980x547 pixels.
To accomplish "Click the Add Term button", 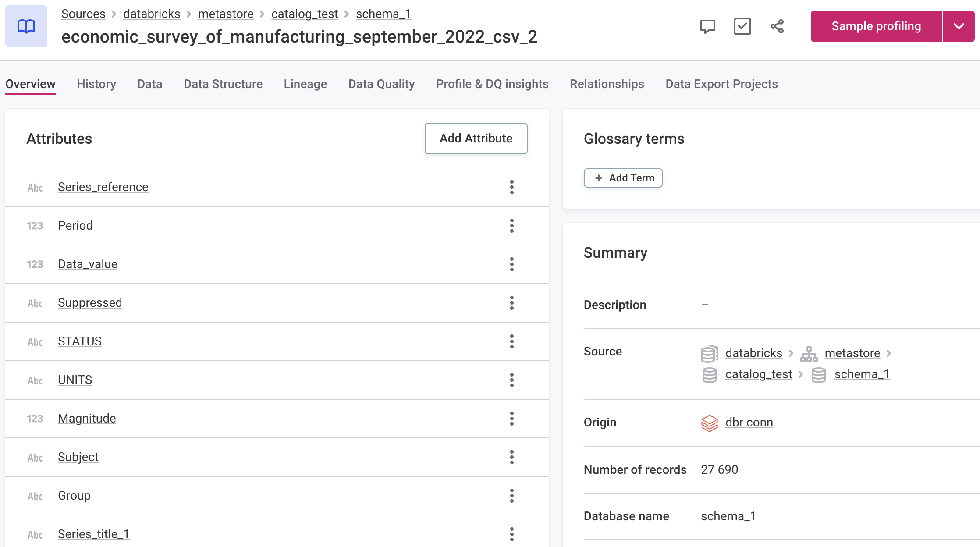I will [623, 178].
